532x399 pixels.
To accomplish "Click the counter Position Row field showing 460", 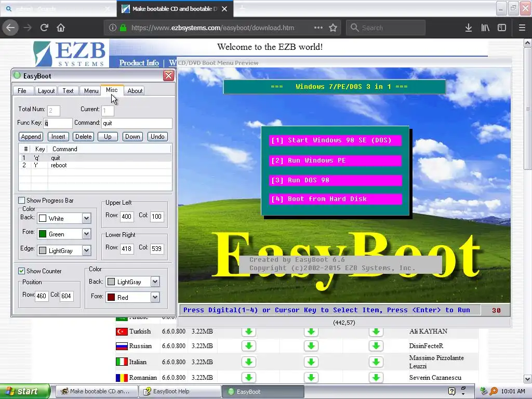I will coord(42,296).
